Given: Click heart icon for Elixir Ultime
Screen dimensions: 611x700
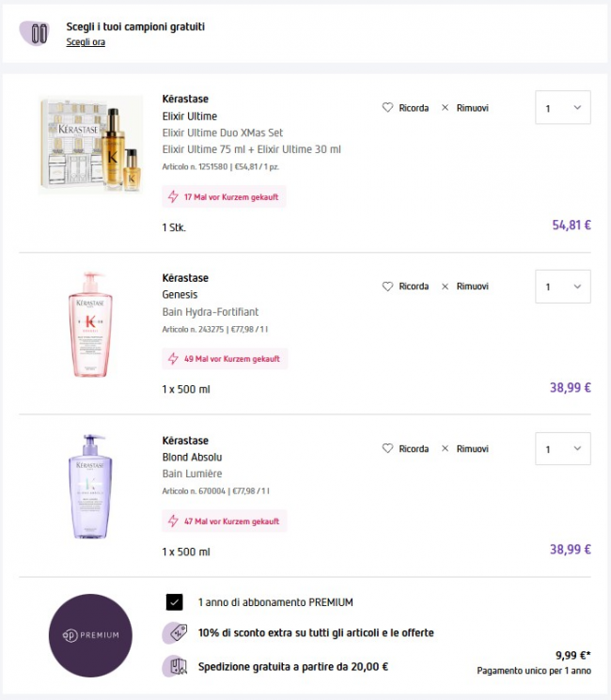Looking at the screenshot, I should 387,108.
